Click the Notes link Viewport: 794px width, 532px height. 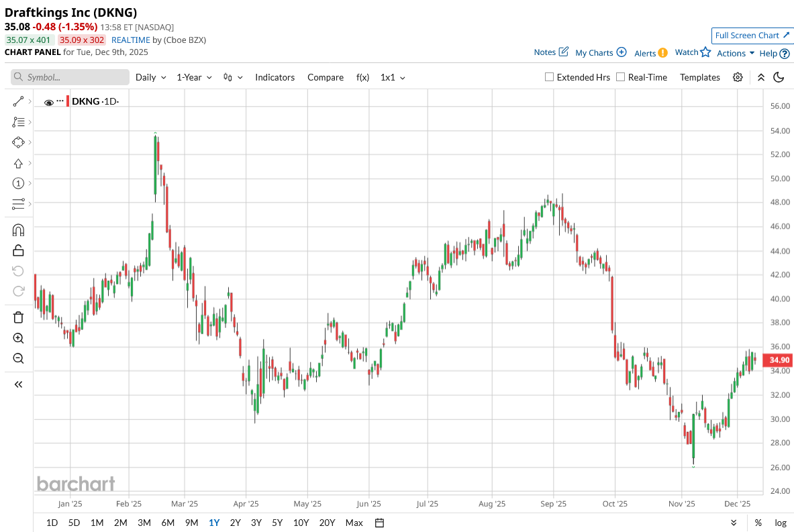pyautogui.click(x=551, y=52)
